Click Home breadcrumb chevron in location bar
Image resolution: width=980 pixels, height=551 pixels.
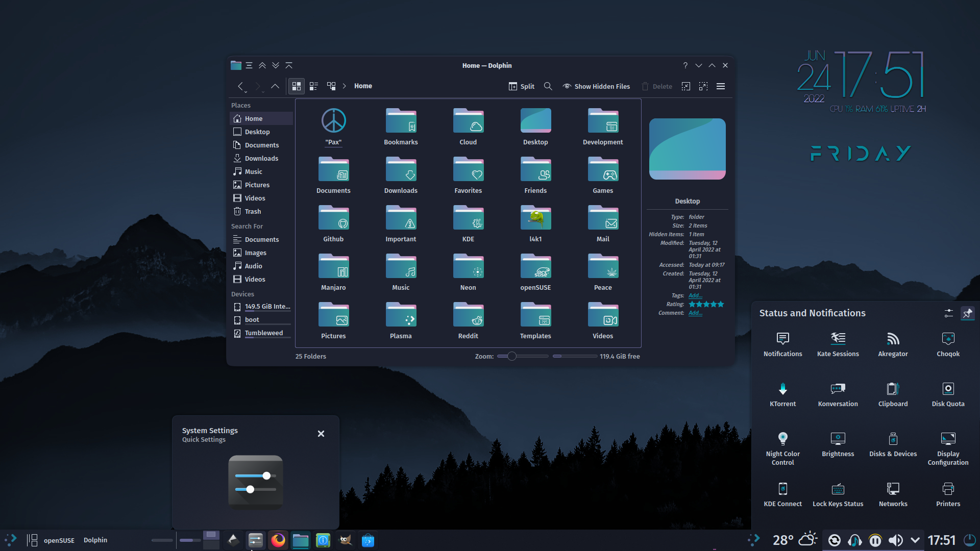(345, 86)
